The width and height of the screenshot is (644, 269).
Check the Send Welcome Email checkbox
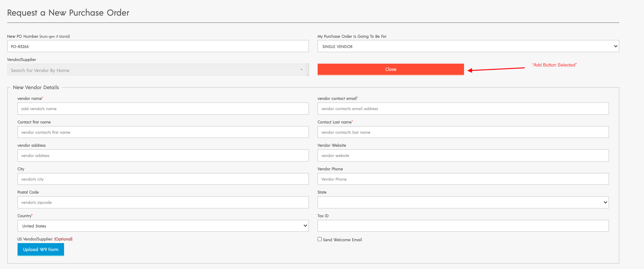point(320,239)
